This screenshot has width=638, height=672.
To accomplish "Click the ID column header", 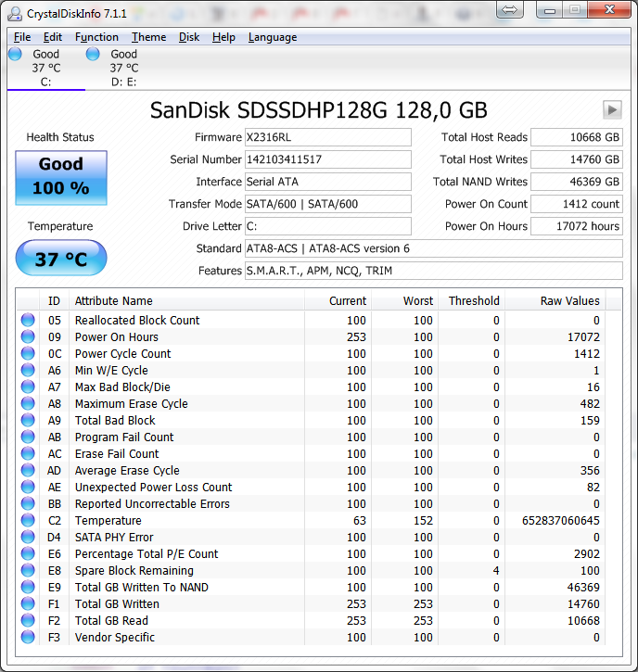I will pos(54,301).
